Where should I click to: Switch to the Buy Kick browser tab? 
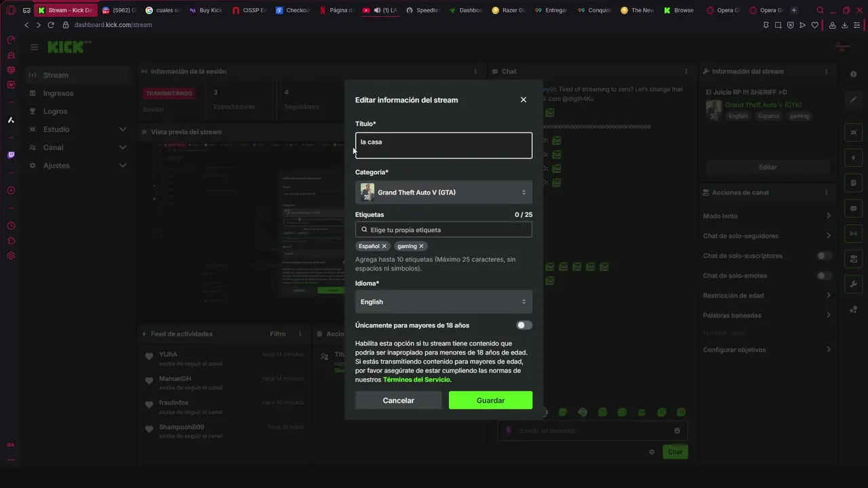point(206,10)
